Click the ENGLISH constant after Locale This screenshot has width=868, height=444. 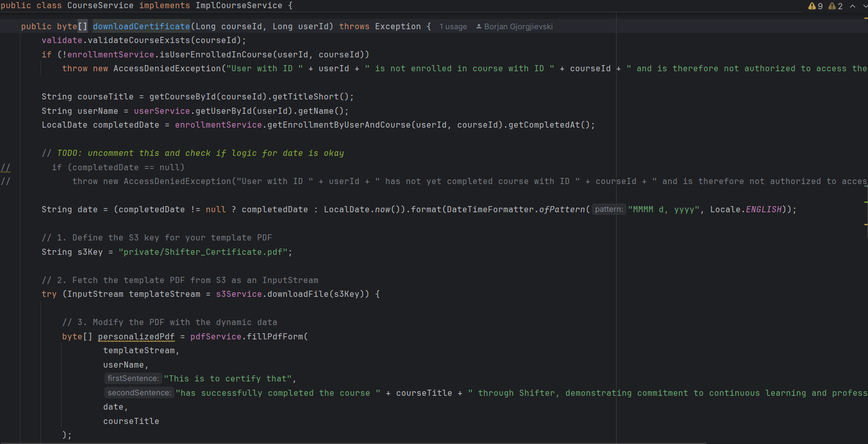point(763,209)
